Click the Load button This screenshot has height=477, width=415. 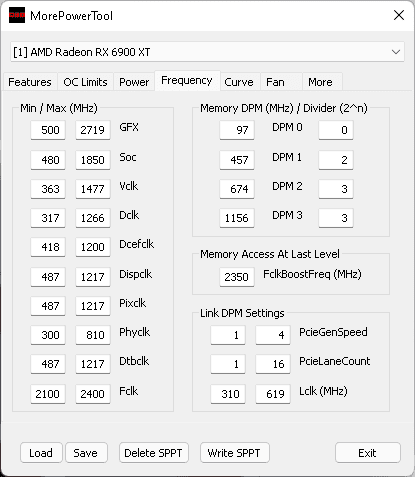tap(41, 453)
